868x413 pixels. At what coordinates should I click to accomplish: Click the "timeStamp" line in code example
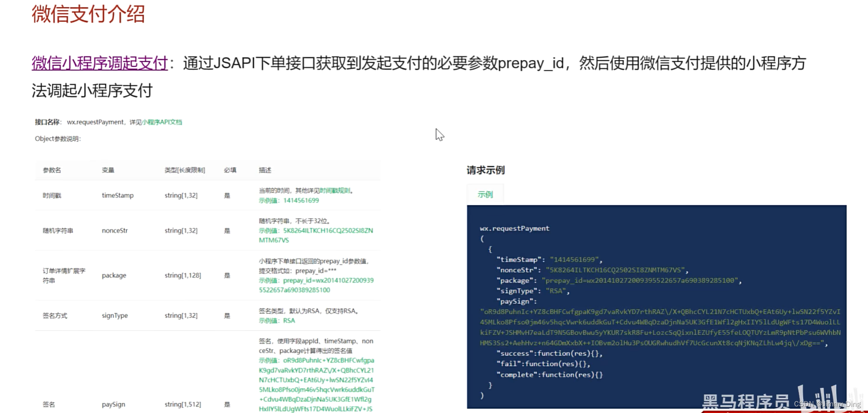(549, 260)
